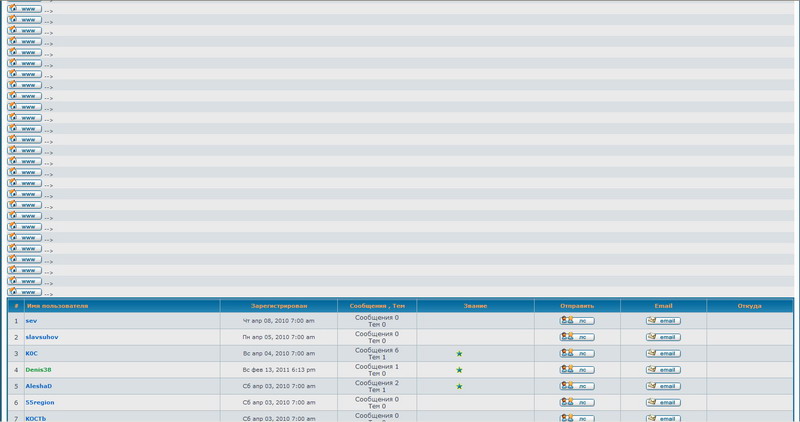Image resolution: width=800 pixels, height=422 pixels.
Task: Open the 55region username link
Action: pos(40,402)
